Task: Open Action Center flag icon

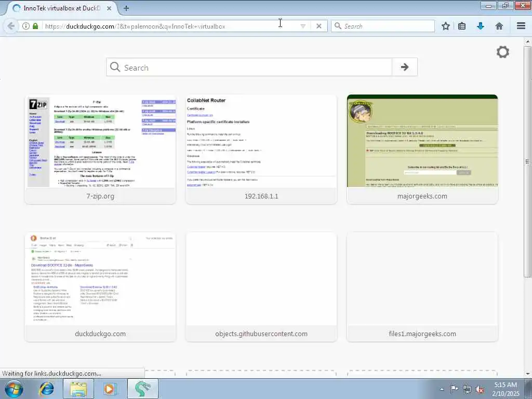Action: [454, 389]
